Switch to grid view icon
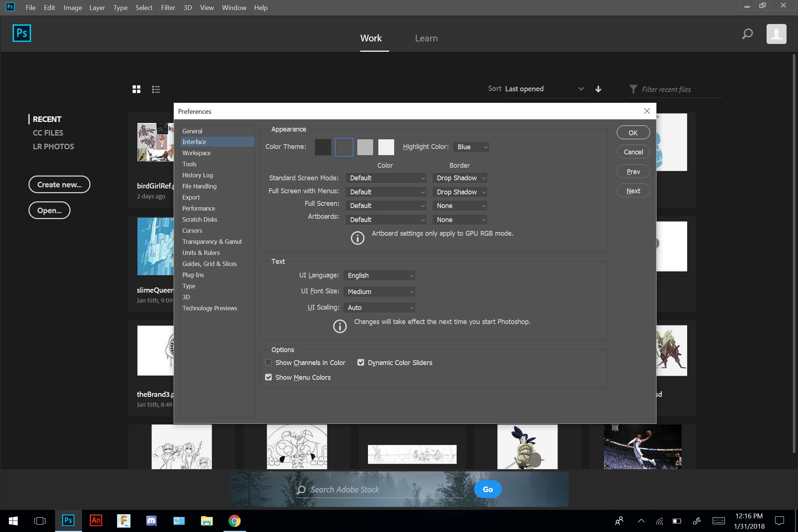The image size is (798, 532). 136,89
